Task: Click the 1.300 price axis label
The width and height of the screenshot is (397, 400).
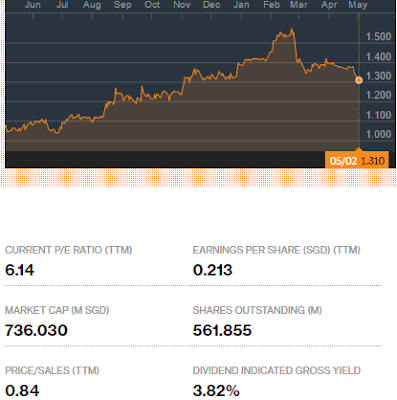Action: pos(378,76)
